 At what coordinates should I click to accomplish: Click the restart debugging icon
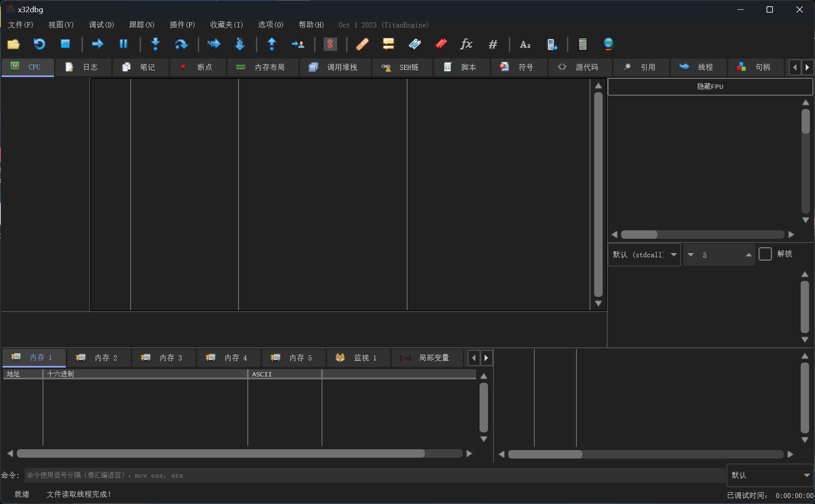pos(39,44)
